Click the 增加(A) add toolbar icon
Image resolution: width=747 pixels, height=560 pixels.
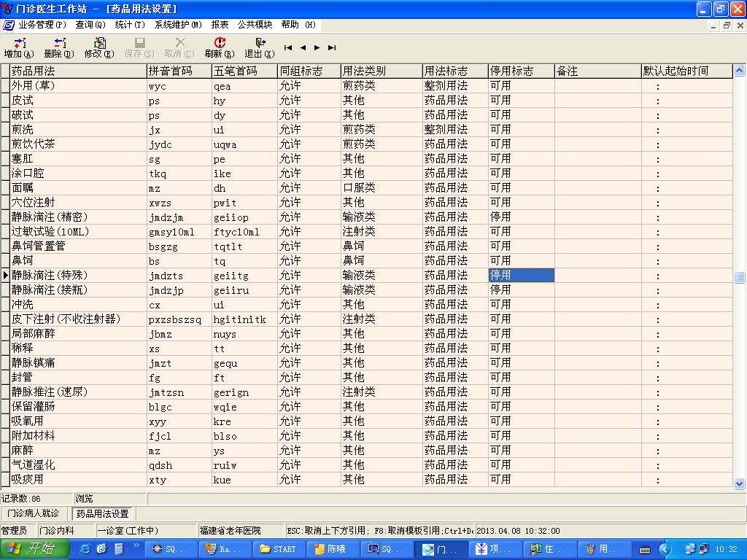(19, 47)
